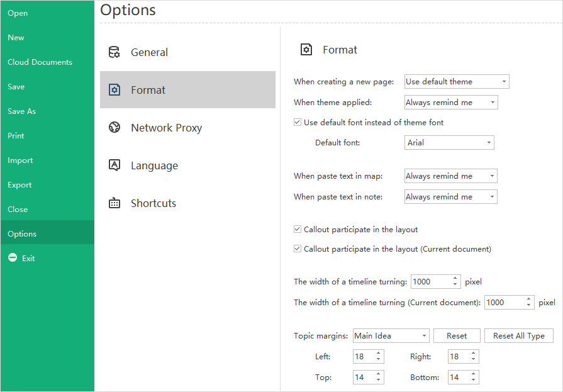Increase the timeline turning width value
This screenshot has width=563, height=392.
455,278
